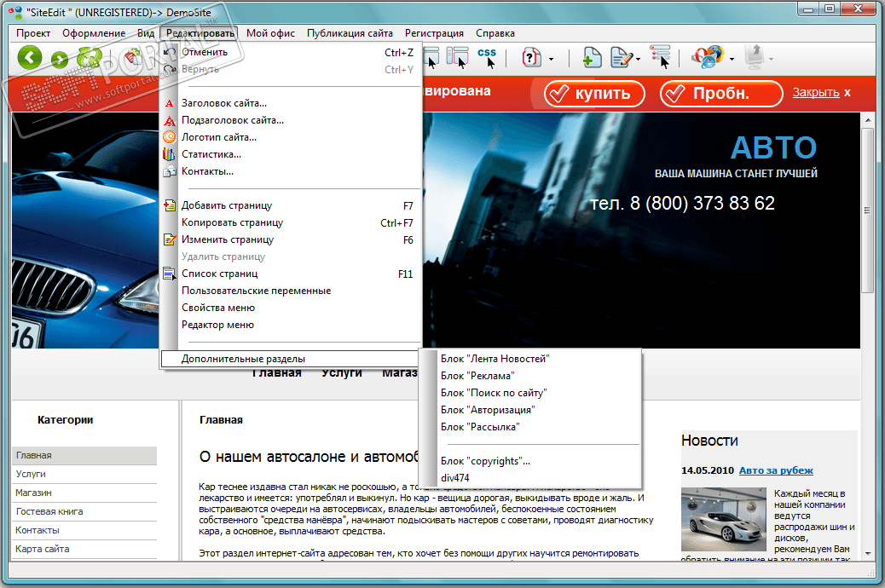
Task: Choose Блок "Рассылка" in submenu
Action: (x=530, y=427)
